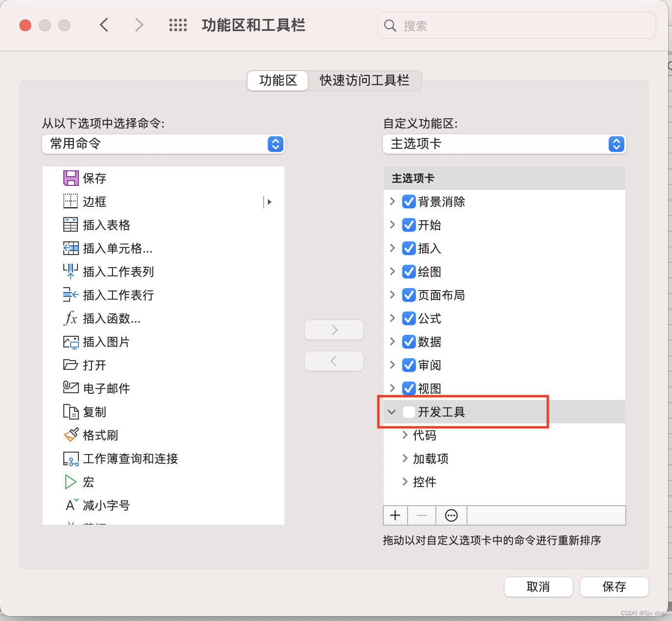The height and width of the screenshot is (621, 672).
Task: Click the fx 插入函数 icon
Action: click(71, 318)
